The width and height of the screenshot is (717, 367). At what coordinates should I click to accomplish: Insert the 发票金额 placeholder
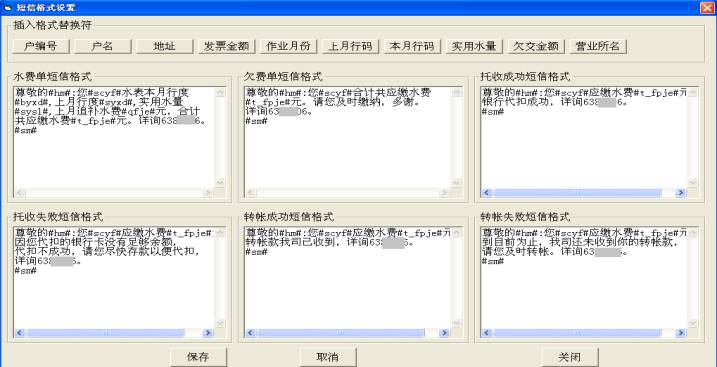226,46
